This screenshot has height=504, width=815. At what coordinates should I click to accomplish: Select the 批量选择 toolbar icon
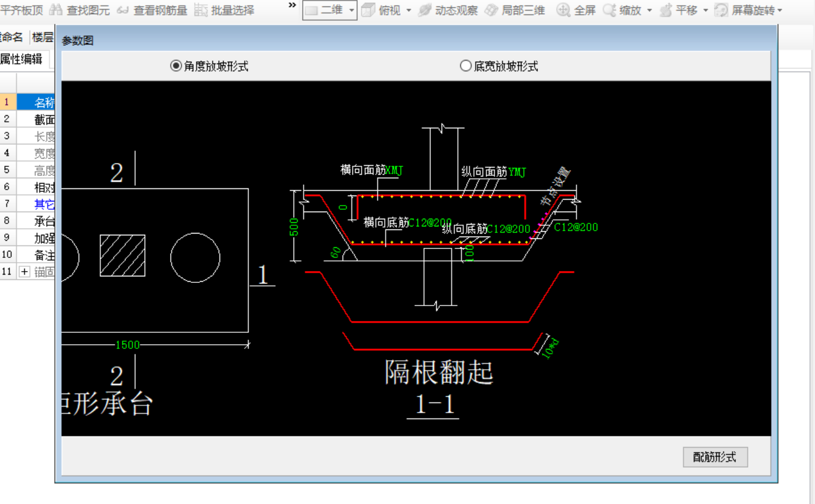(201, 10)
